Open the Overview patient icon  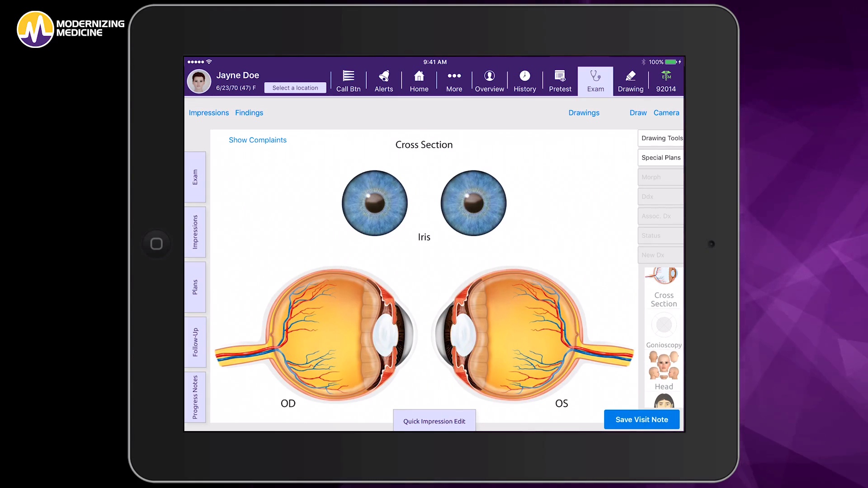(489, 80)
